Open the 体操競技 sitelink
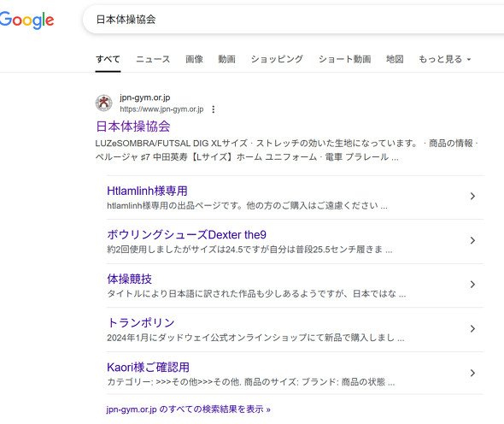504x424 pixels. tap(130, 279)
